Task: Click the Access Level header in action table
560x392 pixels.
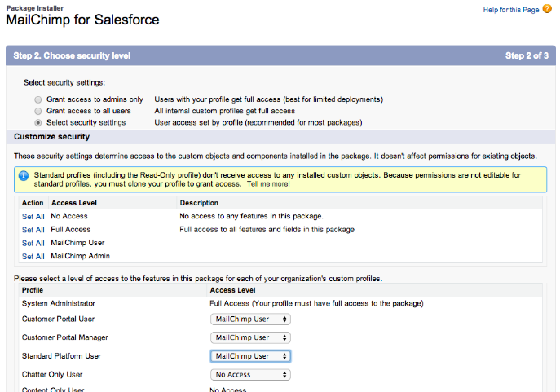Action: coord(74,203)
